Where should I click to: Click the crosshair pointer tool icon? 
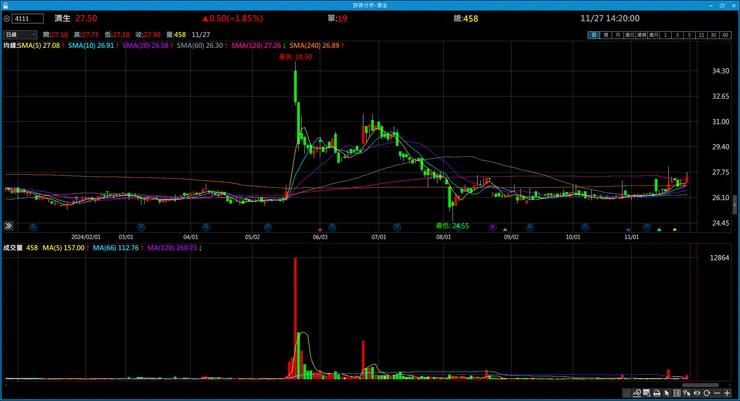click(687, 393)
